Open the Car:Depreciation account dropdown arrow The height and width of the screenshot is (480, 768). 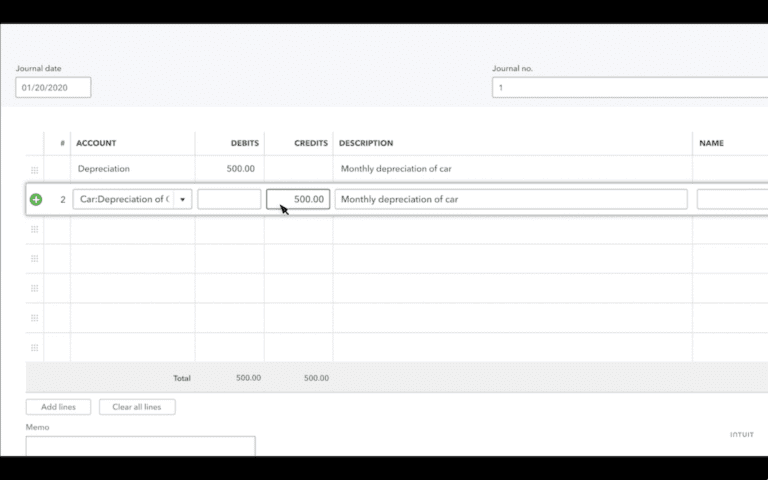(x=182, y=199)
